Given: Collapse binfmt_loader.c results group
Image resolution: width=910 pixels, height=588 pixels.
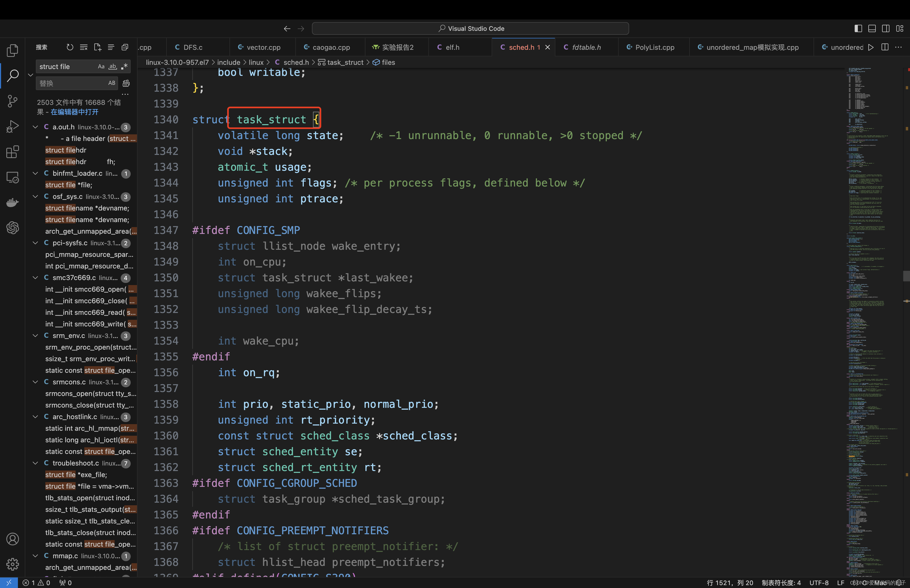Looking at the screenshot, I should click(x=36, y=173).
